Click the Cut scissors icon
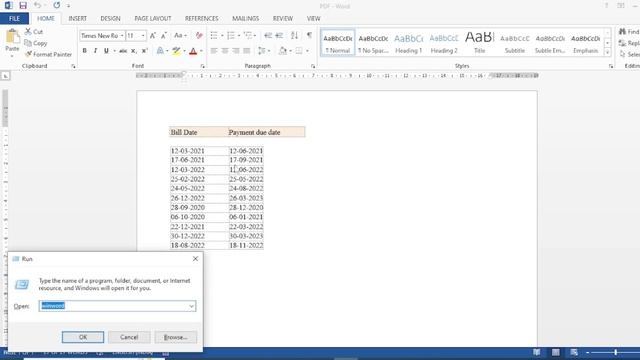The height and width of the screenshot is (360, 640). 28,31
